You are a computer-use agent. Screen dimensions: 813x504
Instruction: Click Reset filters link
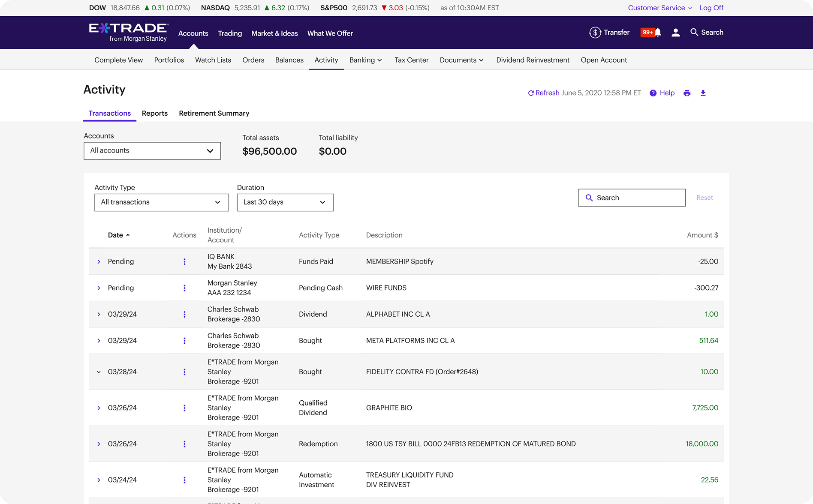[x=705, y=198]
